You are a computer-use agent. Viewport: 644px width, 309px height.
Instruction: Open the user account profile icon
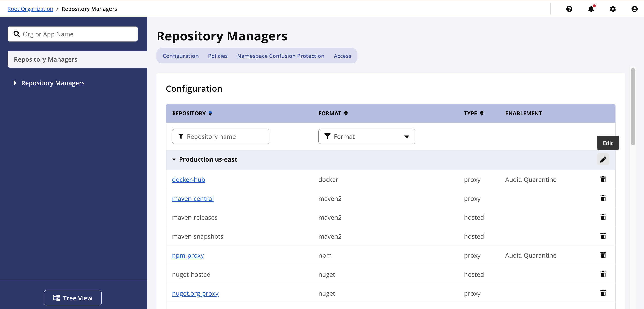pyautogui.click(x=634, y=9)
